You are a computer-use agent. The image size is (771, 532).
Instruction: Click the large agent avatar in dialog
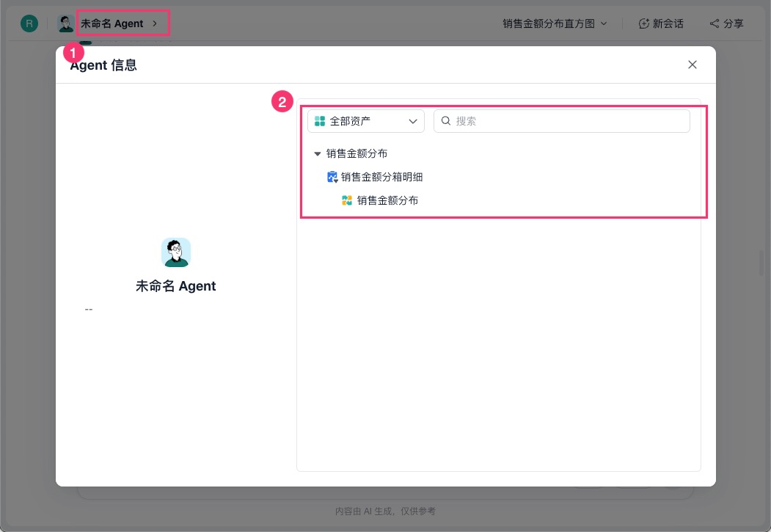(176, 252)
